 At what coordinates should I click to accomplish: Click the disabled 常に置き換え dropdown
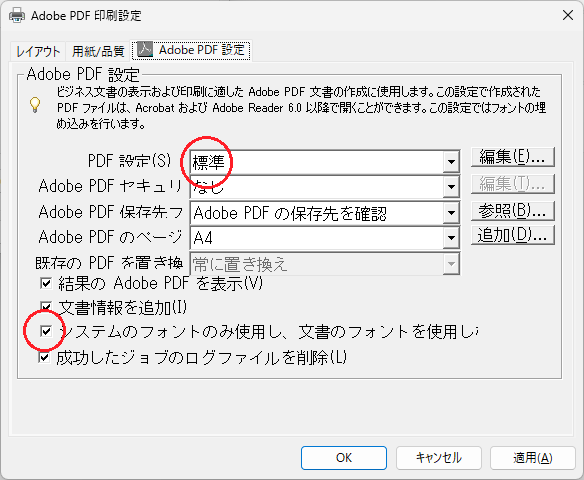[x=325, y=264]
